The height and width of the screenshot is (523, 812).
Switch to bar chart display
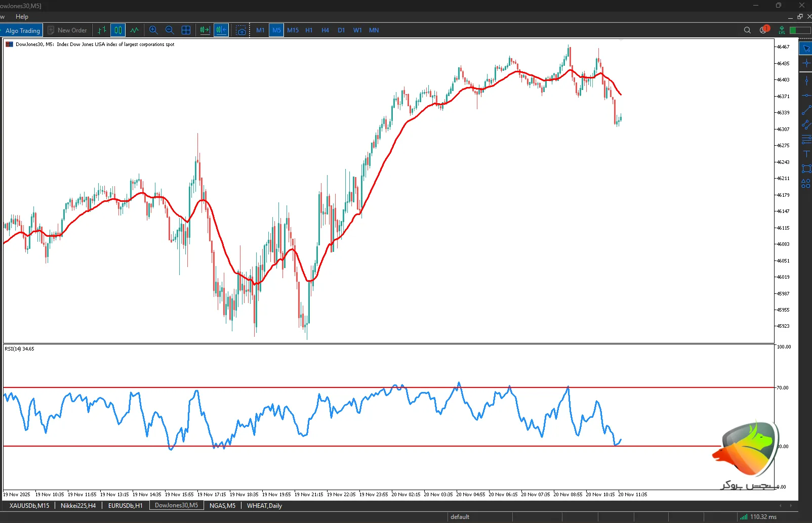[x=101, y=30]
